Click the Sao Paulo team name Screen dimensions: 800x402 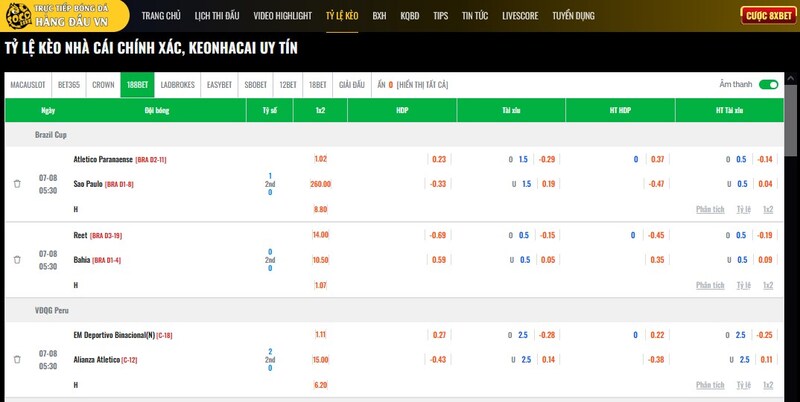tap(88, 184)
